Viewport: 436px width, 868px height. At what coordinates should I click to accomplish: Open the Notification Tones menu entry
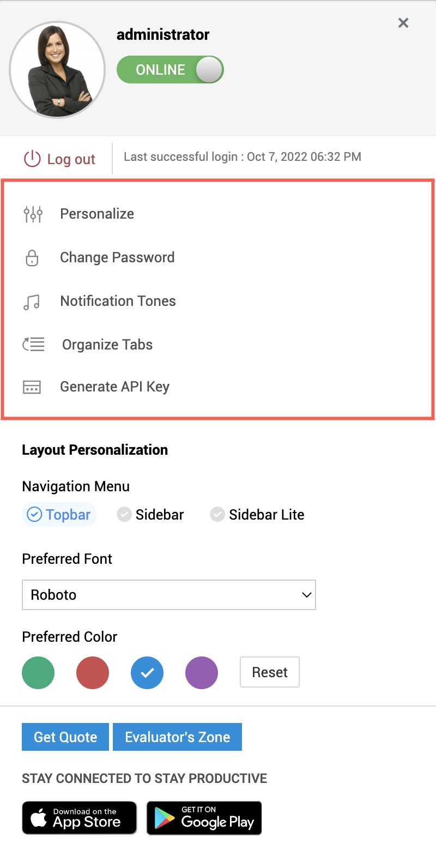(x=118, y=301)
